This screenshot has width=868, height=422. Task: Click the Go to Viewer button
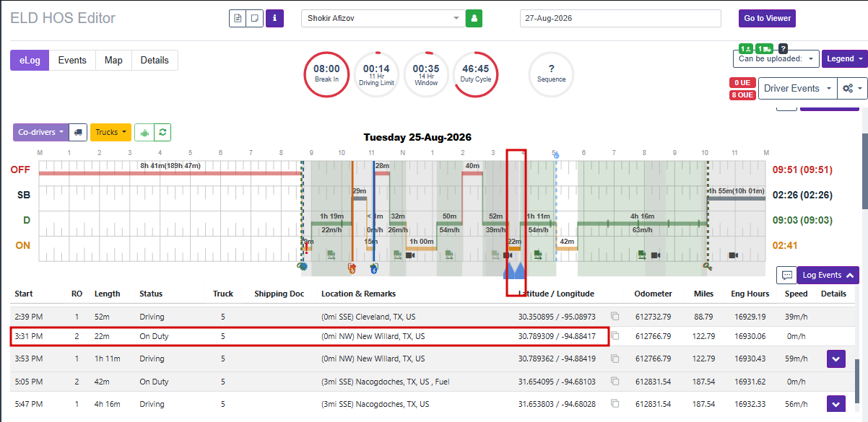768,18
